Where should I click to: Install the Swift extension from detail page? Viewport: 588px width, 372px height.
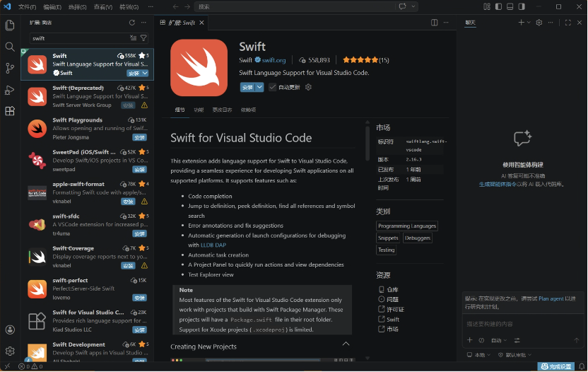[x=247, y=87]
